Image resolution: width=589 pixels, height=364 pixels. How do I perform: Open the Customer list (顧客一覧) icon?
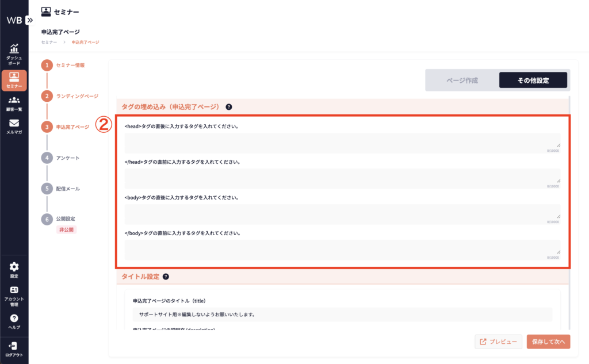click(x=14, y=104)
